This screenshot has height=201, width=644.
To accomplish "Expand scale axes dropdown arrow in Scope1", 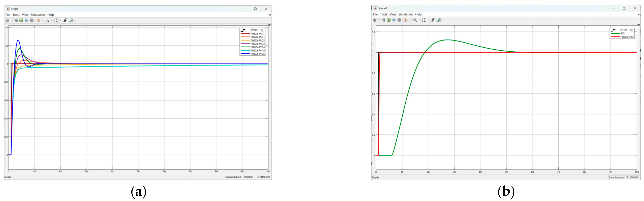I will (x=428, y=20).
